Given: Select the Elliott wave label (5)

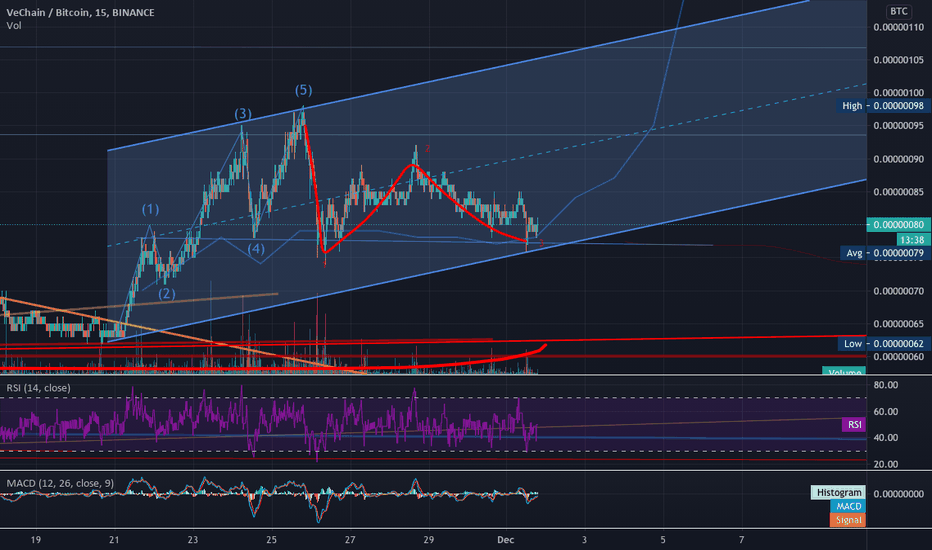Looking at the screenshot, I should click(x=303, y=90).
